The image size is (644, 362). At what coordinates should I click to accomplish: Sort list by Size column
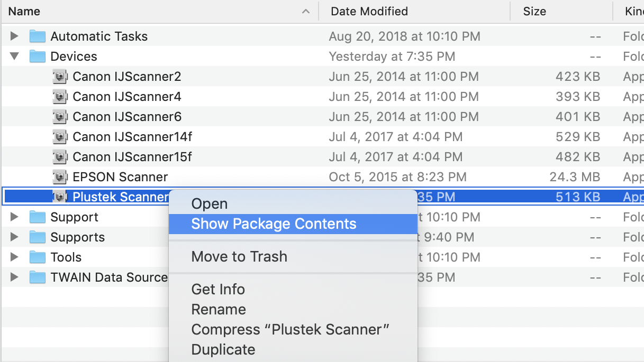[534, 11]
